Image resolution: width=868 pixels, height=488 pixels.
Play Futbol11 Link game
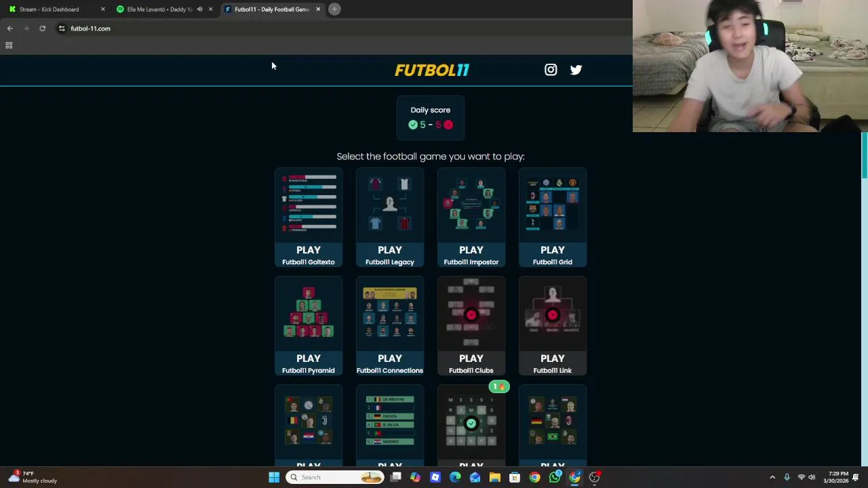(x=553, y=363)
